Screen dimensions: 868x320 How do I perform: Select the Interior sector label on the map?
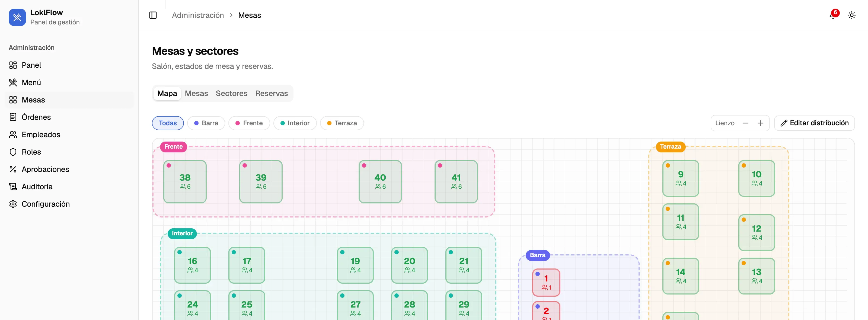click(x=182, y=233)
